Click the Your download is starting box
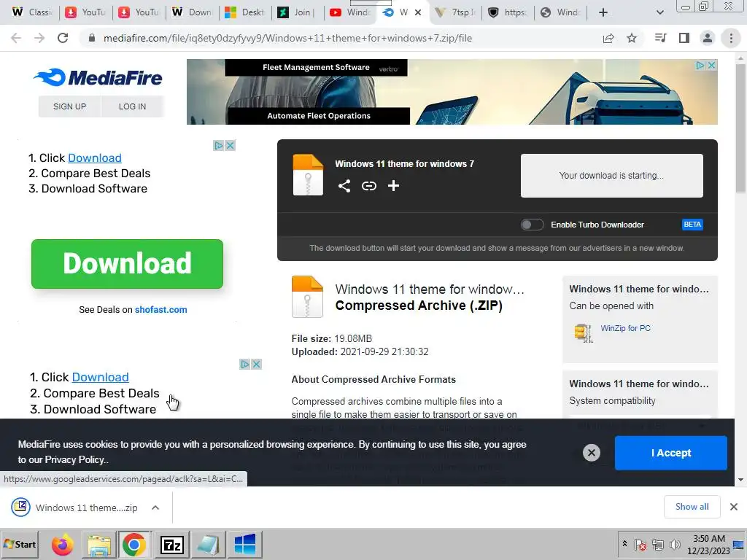The width and height of the screenshot is (747, 560). coord(612,175)
